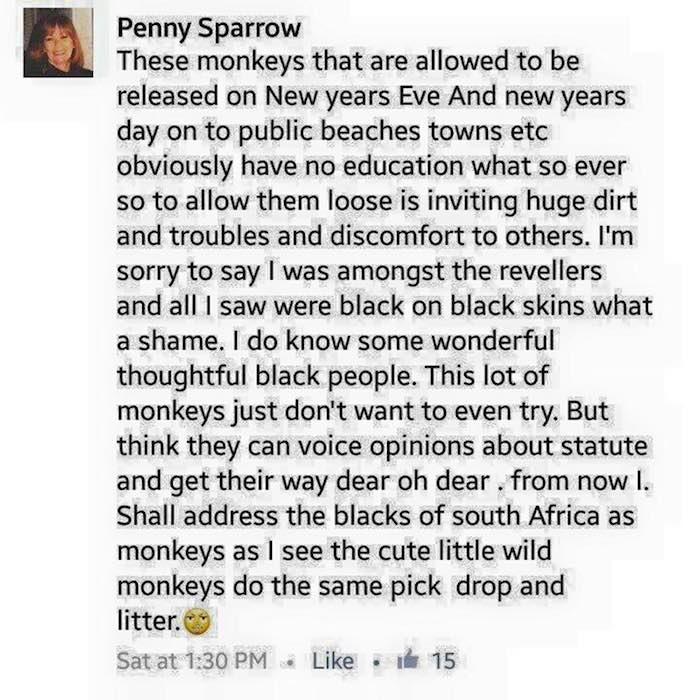Click the thumbs-up icon beside the like count
This screenshot has height=700, width=700.
pyautogui.click(x=407, y=659)
